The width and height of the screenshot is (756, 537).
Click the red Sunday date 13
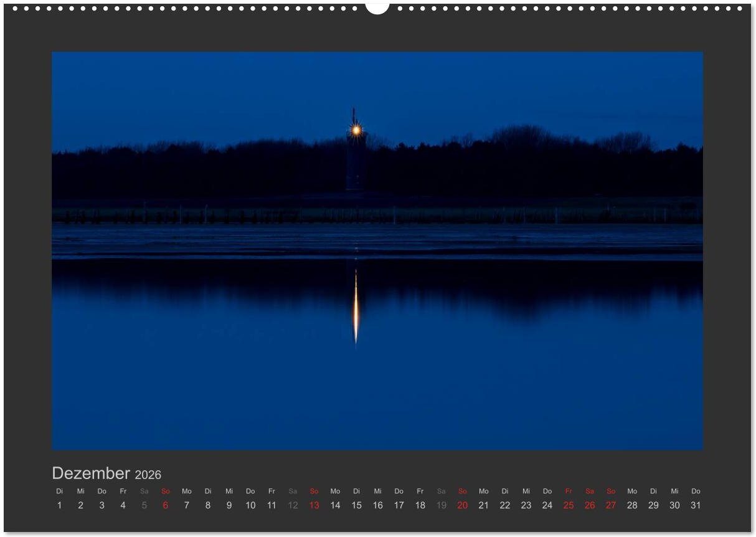point(314,505)
